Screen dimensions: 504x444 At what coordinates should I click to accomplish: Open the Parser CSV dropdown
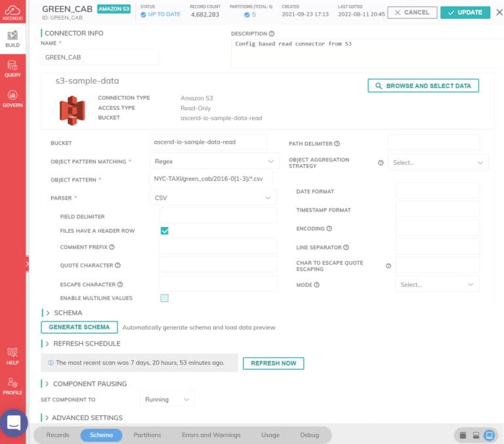(213, 198)
